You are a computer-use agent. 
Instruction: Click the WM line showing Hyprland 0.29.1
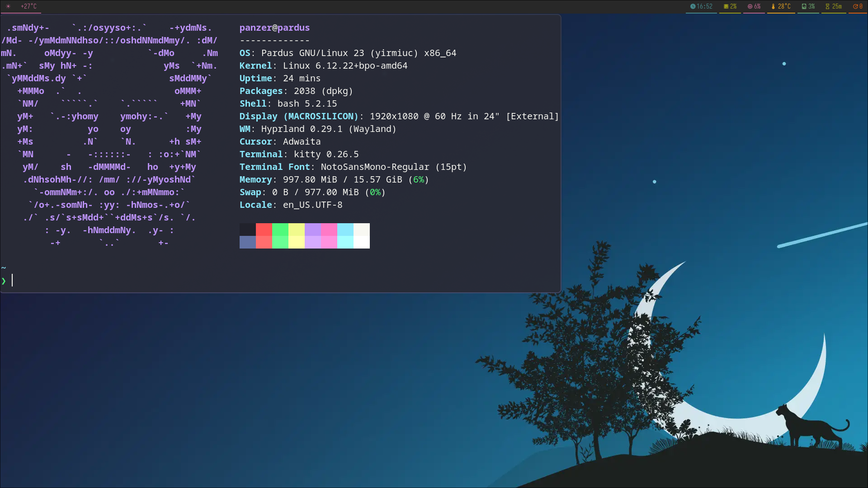pos(318,129)
